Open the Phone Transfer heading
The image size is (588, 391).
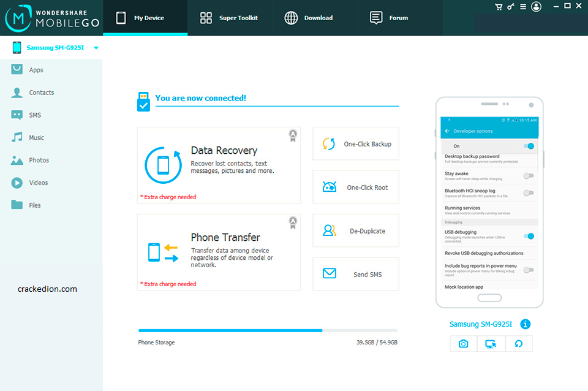[x=225, y=238]
